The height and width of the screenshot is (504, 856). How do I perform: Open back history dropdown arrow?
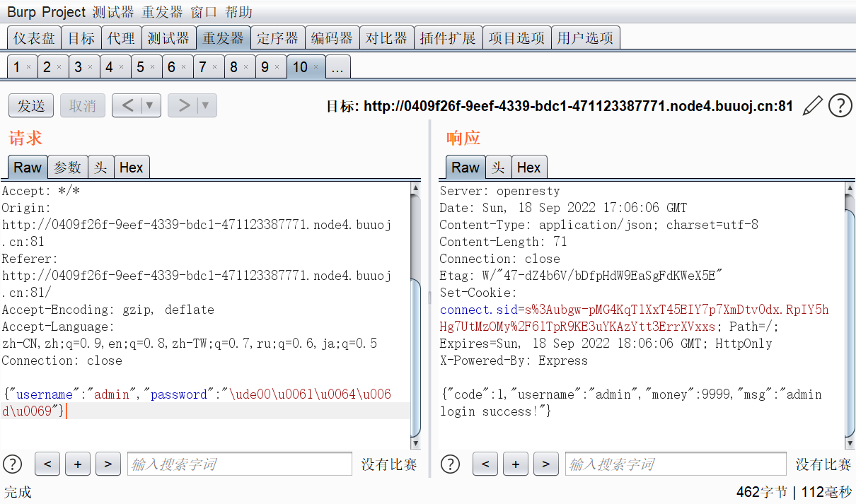(x=150, y=106)
